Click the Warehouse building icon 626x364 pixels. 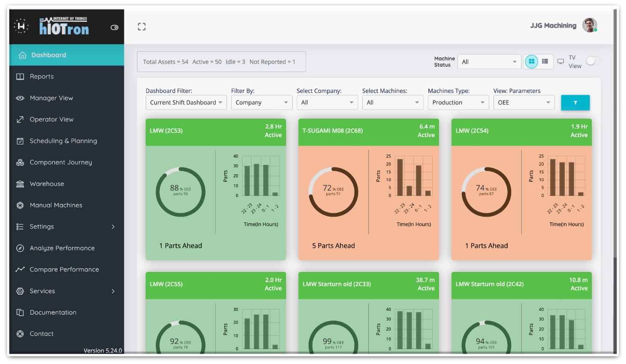click(20, 184)
